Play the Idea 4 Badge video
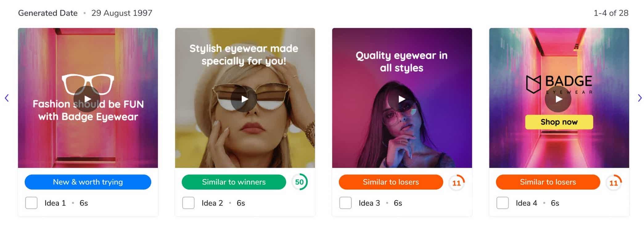Viewport: 644px width, 234px height. (558, 99)
